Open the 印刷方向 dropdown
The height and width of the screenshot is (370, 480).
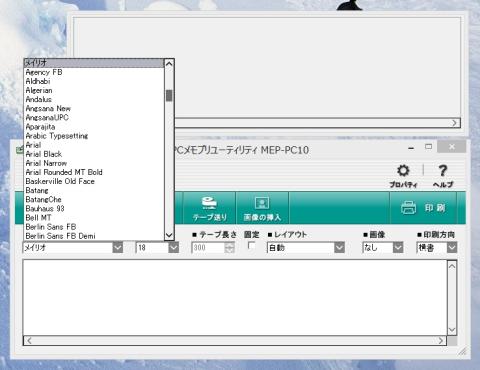coord(452,248)
